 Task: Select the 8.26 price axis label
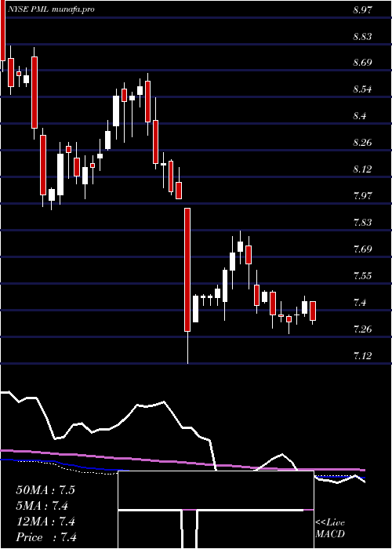click(362, 143)
